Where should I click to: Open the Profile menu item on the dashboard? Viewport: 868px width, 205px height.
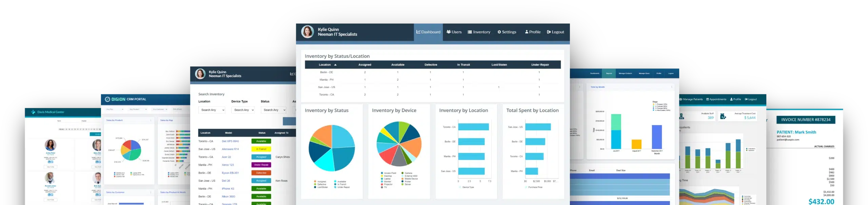pyautogui.click(x=533, y=32)
